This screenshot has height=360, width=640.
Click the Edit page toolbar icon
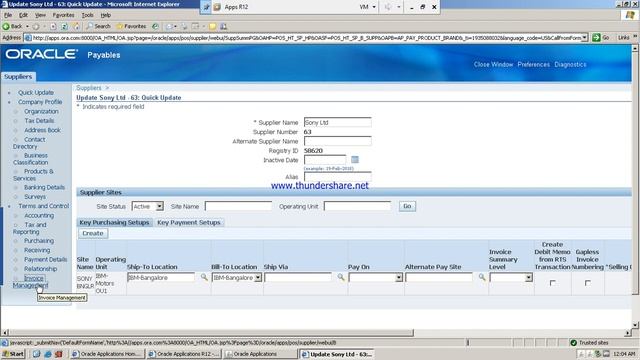[196, 26]
